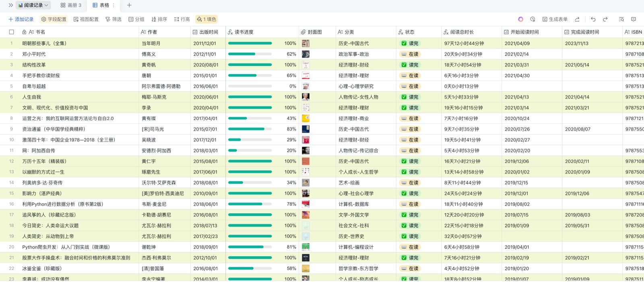Click the text-type icon of ISBN column

click(x=627, y=32)
